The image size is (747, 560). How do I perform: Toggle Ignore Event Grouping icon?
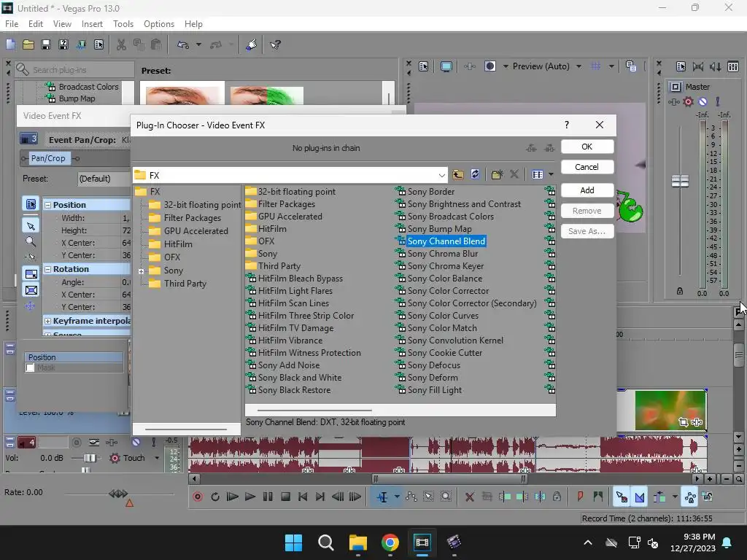pos(708,497)
